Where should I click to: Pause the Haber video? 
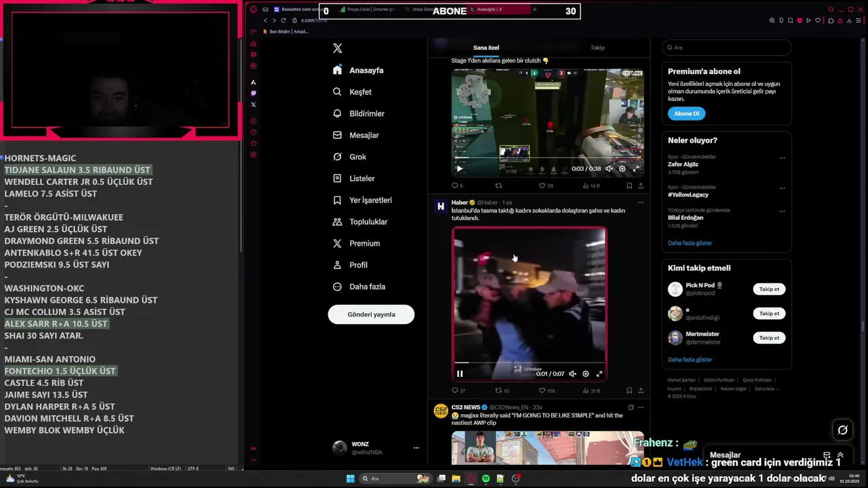tap(460, 373)
